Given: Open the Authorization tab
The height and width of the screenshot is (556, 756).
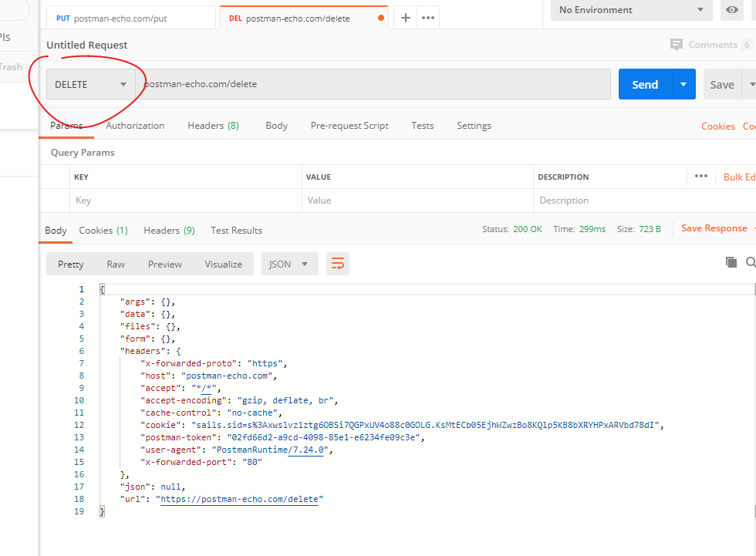Looking at the screenshot, I should coord(135,126).
